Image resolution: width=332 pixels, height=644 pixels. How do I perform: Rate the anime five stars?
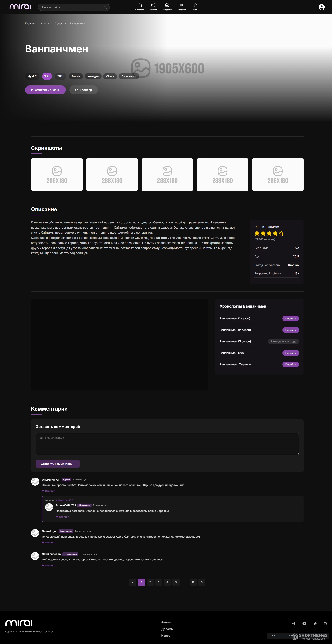281,233
